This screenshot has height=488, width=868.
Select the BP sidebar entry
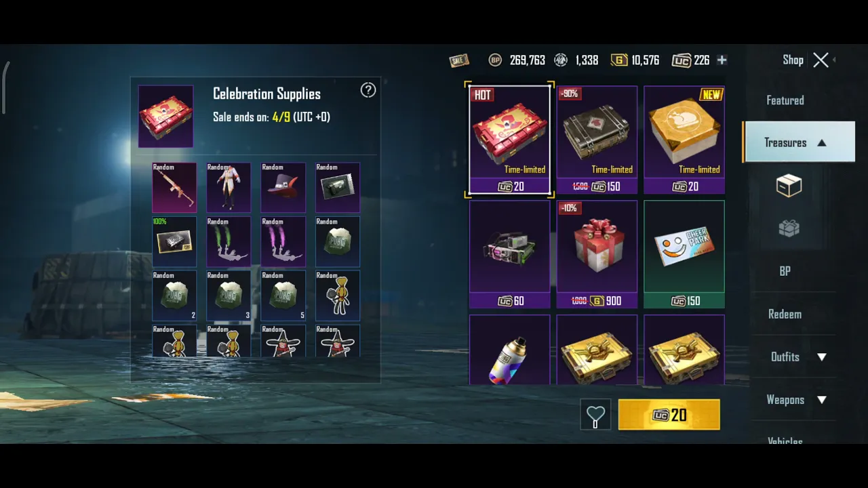[785, 271]
